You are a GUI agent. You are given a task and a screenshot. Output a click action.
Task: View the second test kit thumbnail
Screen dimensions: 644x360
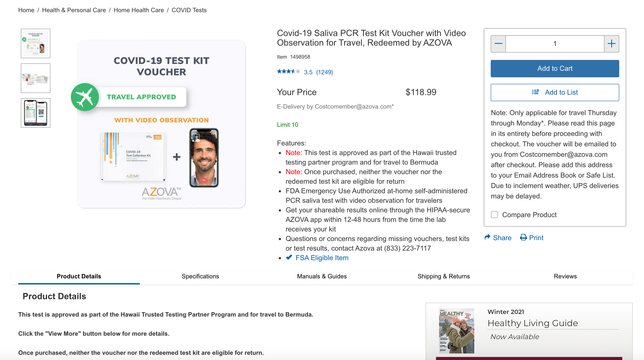coord(35,78)
